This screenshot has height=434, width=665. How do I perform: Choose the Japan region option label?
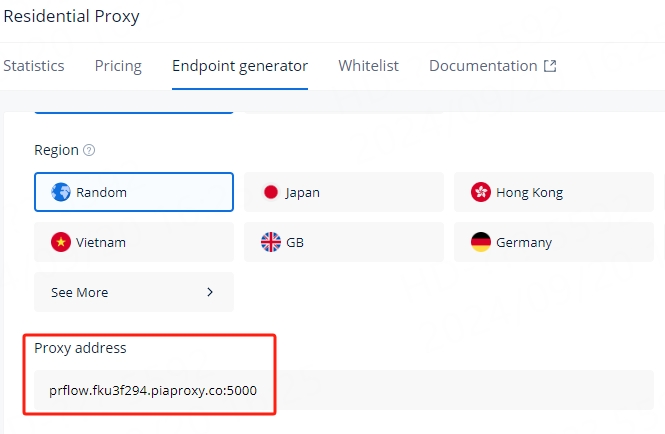click(302, 192)
